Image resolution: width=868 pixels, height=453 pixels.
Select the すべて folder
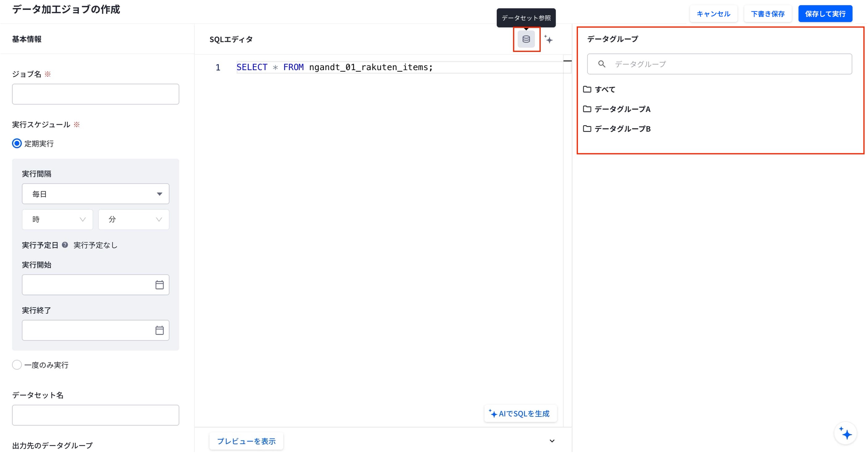(x=599, y=89)
